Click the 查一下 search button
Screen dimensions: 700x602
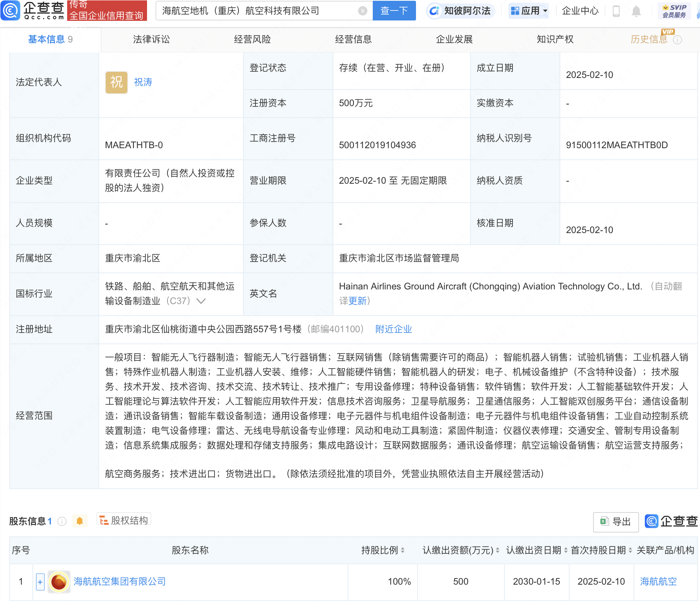(394, 11)
